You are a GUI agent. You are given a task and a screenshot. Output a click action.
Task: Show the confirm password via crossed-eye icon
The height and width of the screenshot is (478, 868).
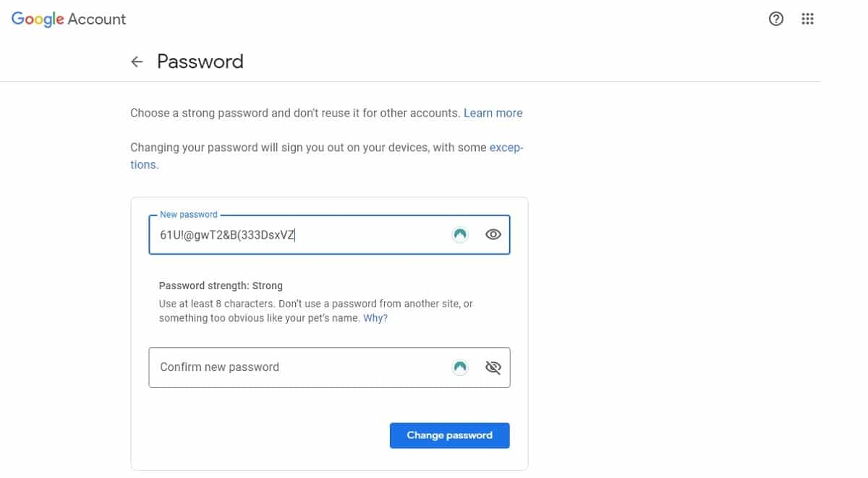(x=493, y=367)
